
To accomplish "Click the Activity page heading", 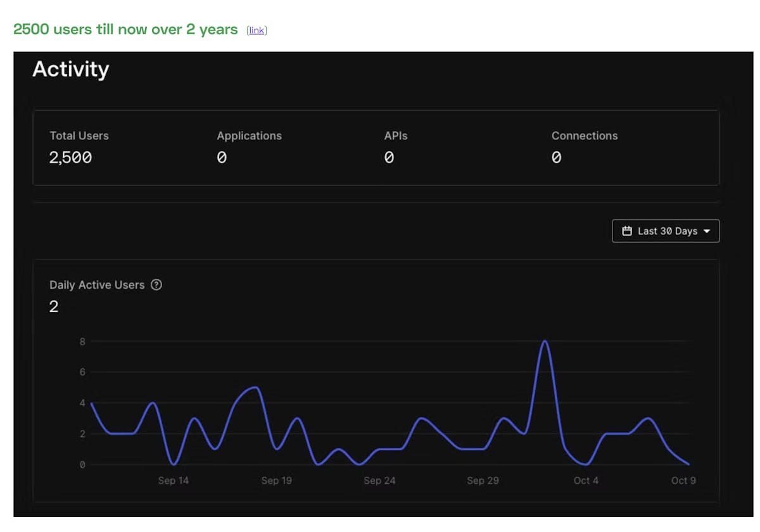I will [x=70, y=69].
